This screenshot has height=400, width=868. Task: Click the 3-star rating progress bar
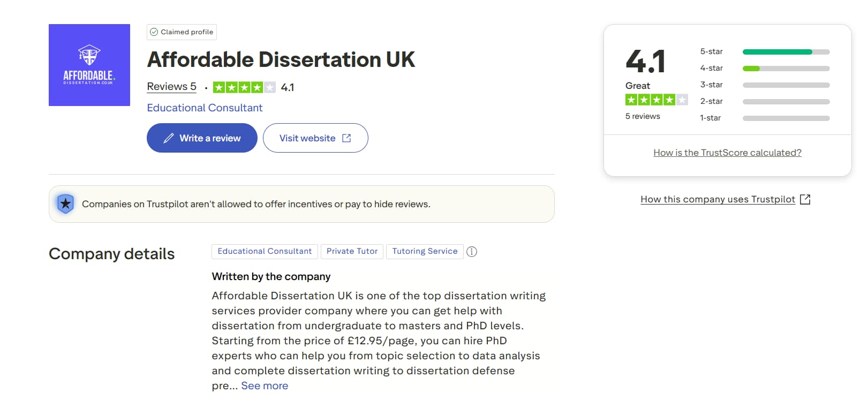786,85
